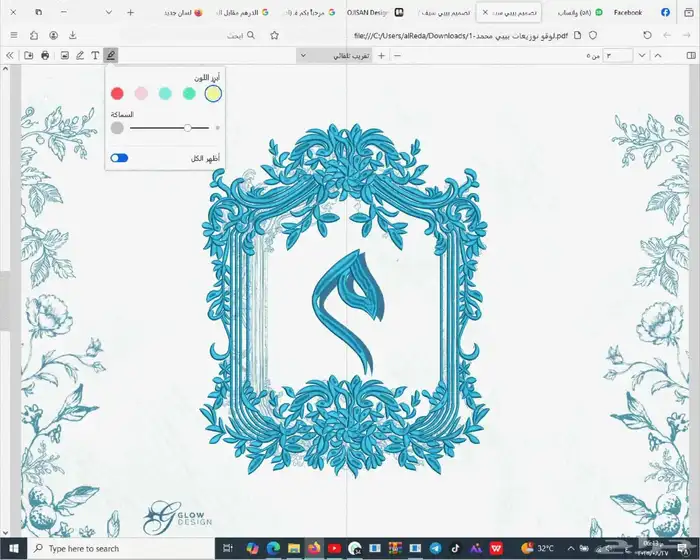Reload the page using the refresh icon
700x560 pixels.
coord(647,35)
